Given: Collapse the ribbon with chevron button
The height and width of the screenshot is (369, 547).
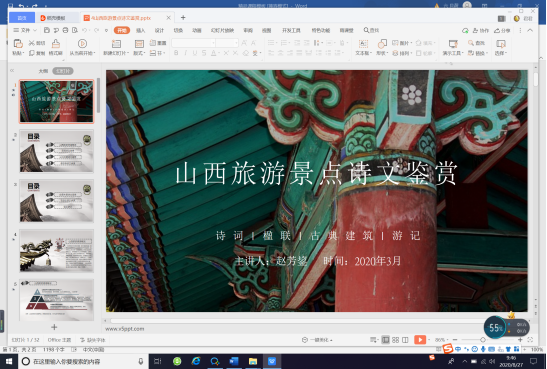Looking at the screenshot, I should point(530,31).
